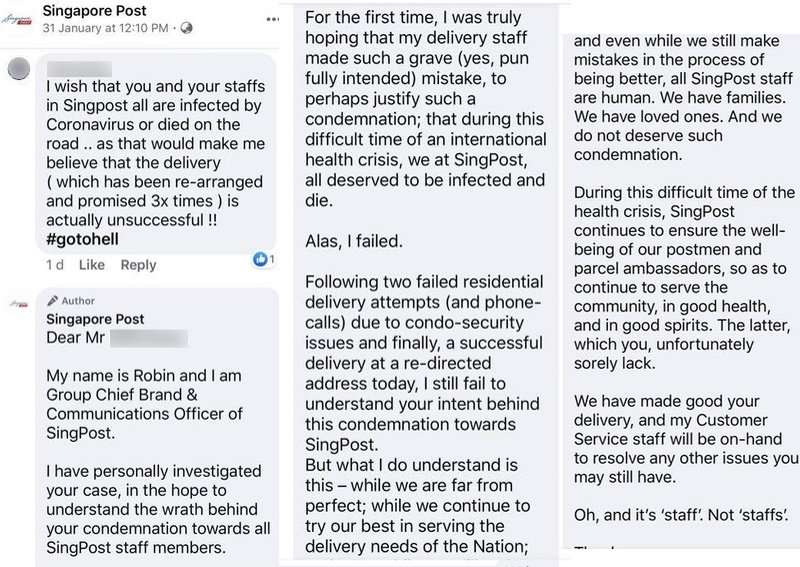Screen dimensions: 800x567
Task: Select the blurred name after Dear Mr
Action: coord(148,338)
